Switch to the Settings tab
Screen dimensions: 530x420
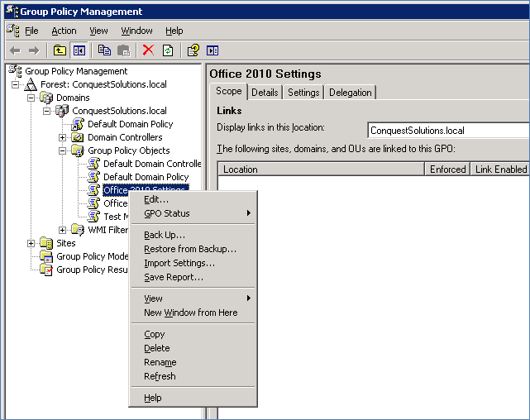tap(303, 93)
